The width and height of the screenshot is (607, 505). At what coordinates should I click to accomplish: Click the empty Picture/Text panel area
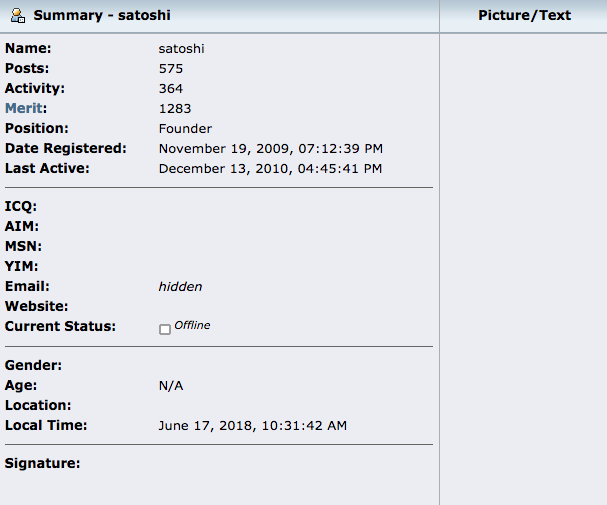(523, 260)
